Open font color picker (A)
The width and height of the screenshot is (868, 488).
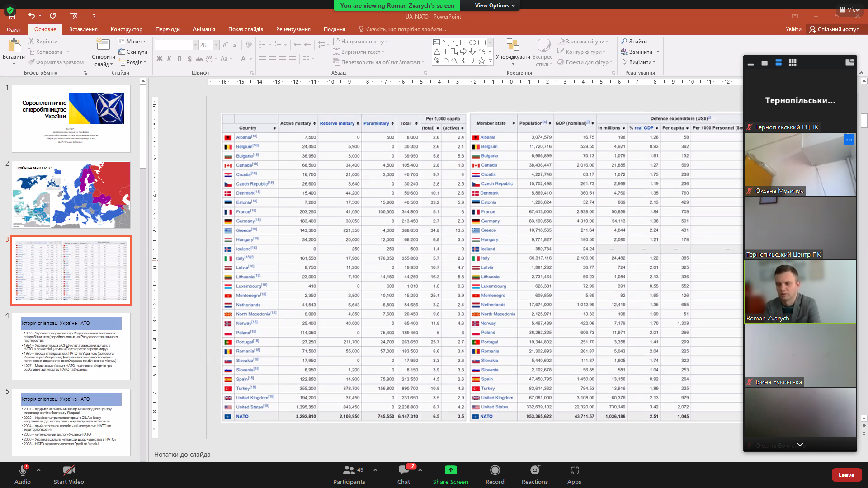[243, 59]
